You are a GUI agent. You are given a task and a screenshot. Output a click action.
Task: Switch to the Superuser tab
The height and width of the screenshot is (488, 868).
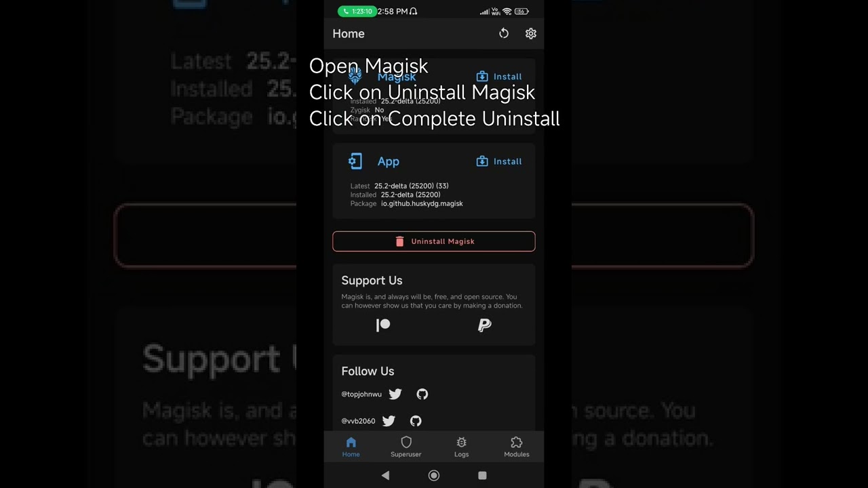point(406,447)
